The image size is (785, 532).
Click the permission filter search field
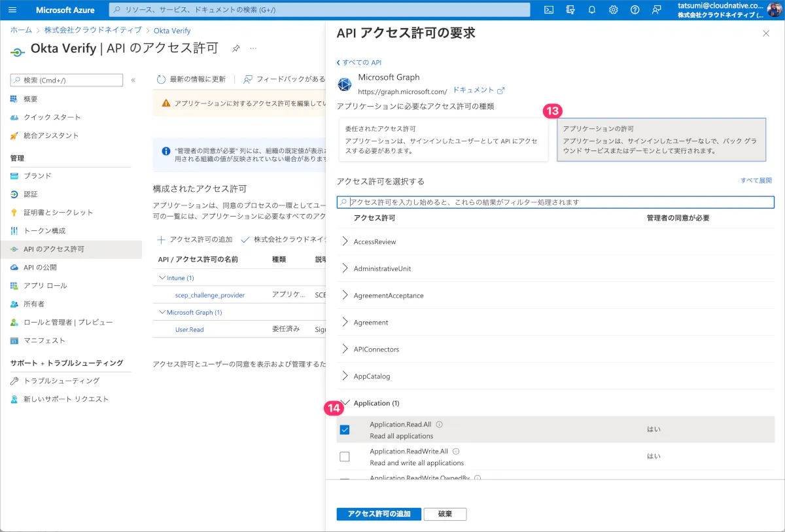point(556,202)
